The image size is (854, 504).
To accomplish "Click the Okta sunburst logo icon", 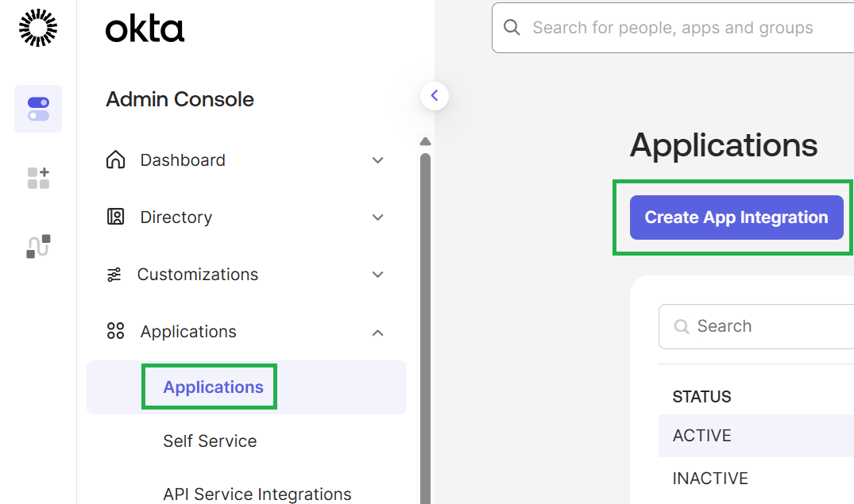I will (x=38, y=28).
